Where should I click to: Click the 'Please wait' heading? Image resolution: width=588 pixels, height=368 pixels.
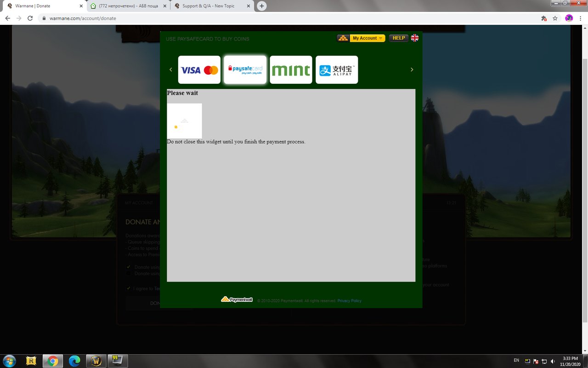tap(182, 93)
